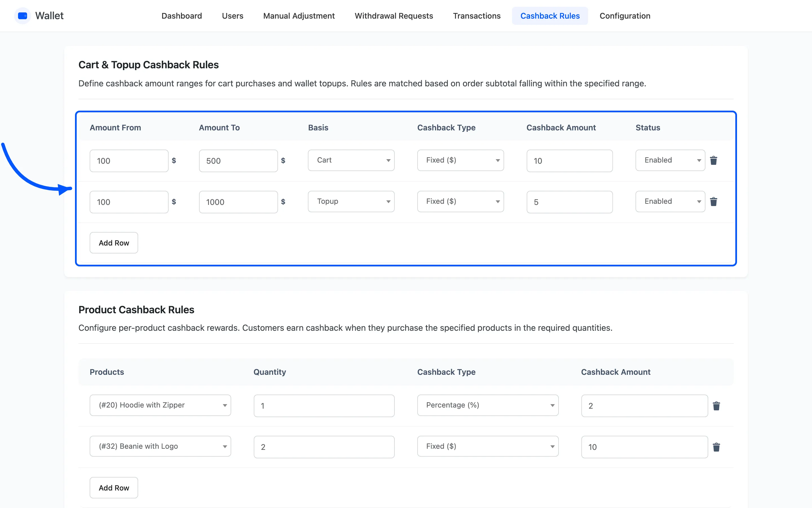Select the Cashback Rules tab
812x508 pixels.
tap(550, 16)
